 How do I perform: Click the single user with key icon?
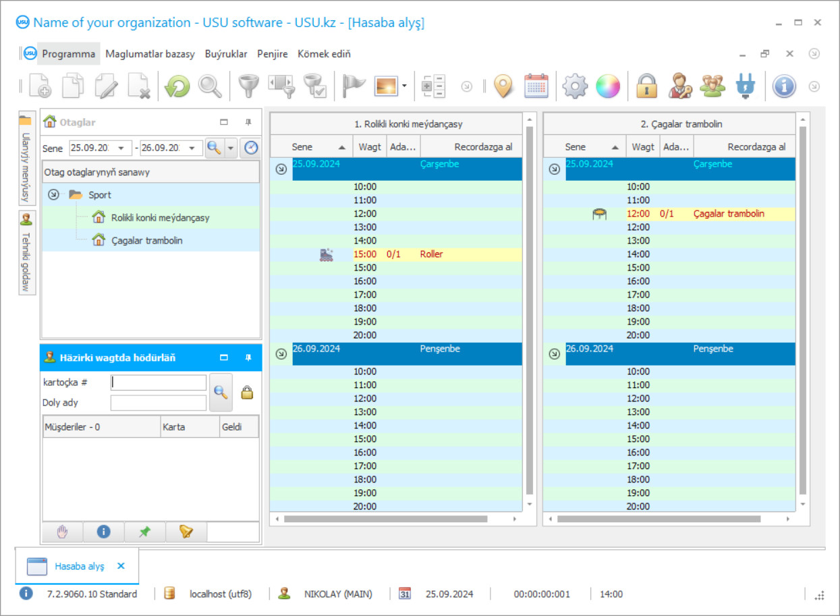[679, 86]
